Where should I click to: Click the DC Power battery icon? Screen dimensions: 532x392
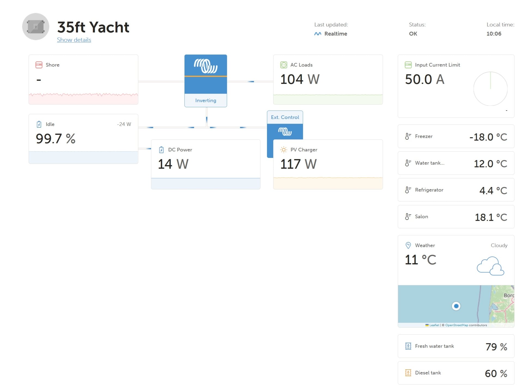pos(161,150)
